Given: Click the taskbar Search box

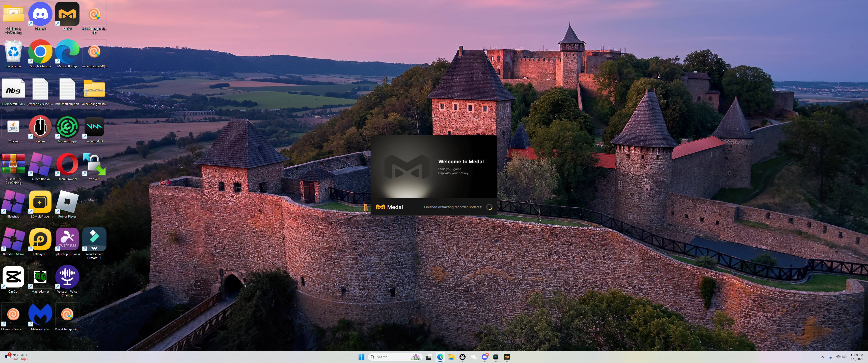Looking at the screenshot, I should pos(391,357).
